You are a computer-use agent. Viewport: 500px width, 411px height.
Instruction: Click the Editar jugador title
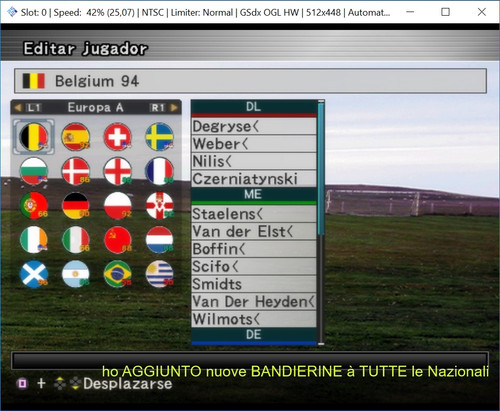[x=85, y=49]
